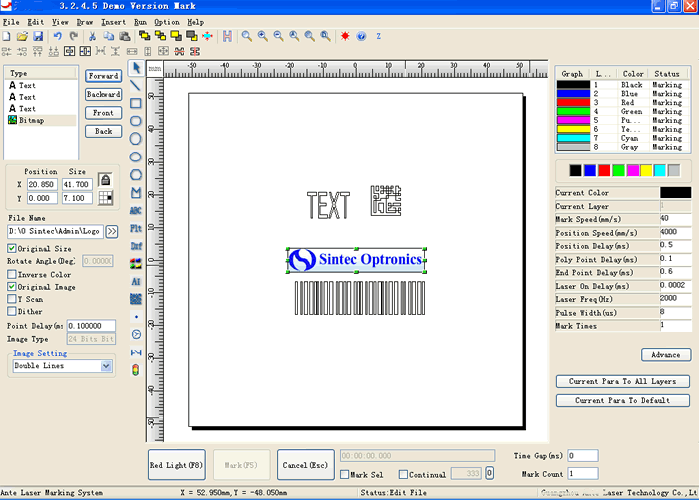The height and width of the screenshot is (500, 699).
Task: Click the Forward button
Action: click(103, 76)
